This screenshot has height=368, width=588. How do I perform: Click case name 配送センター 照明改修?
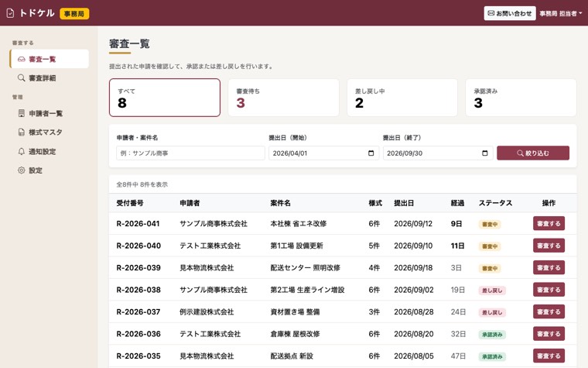[306, 268]
